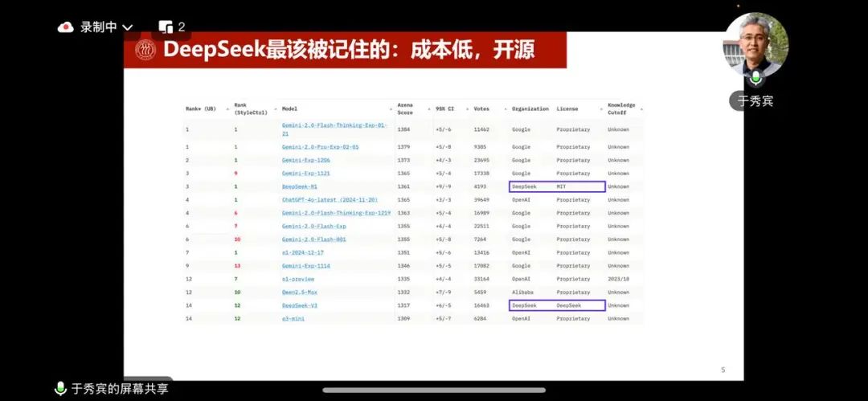This screenshot has width=868, height=401.
Task: Click the 95% CI column sort arrow
Action: [467, 109]
